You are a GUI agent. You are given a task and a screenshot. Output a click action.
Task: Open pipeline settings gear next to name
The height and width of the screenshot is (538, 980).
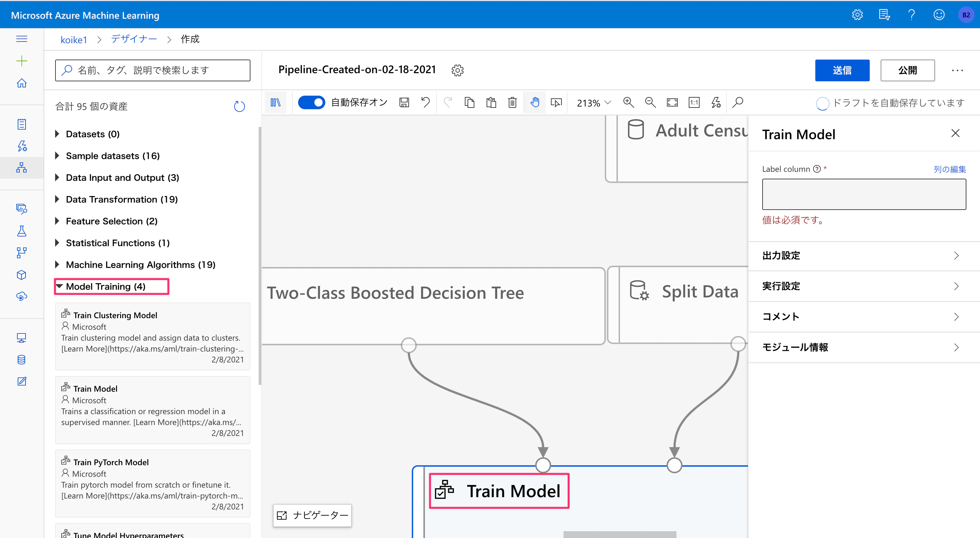[x=458, y=70]
